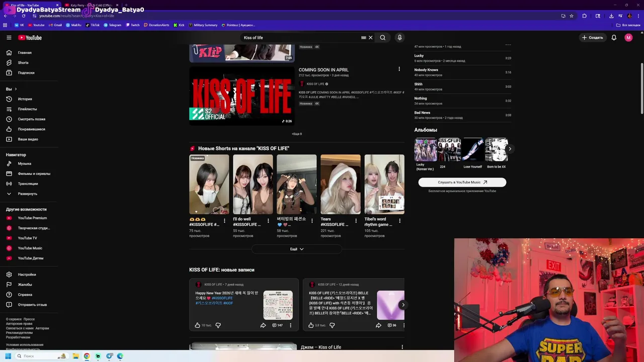Open options for I'll do well short
Image resolution: width=644 pixels, height=362 pixels.
(268, 221)
